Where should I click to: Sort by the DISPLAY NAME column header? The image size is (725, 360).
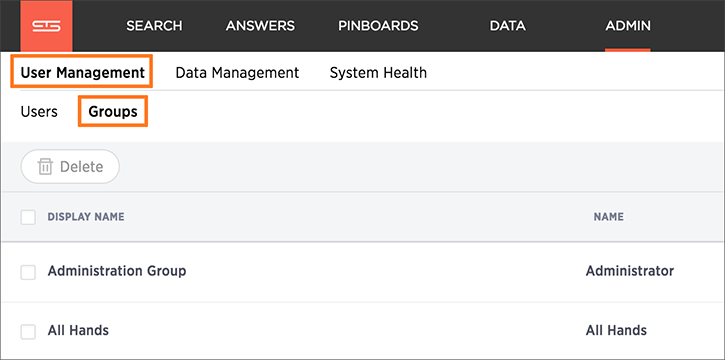(86, 217)
